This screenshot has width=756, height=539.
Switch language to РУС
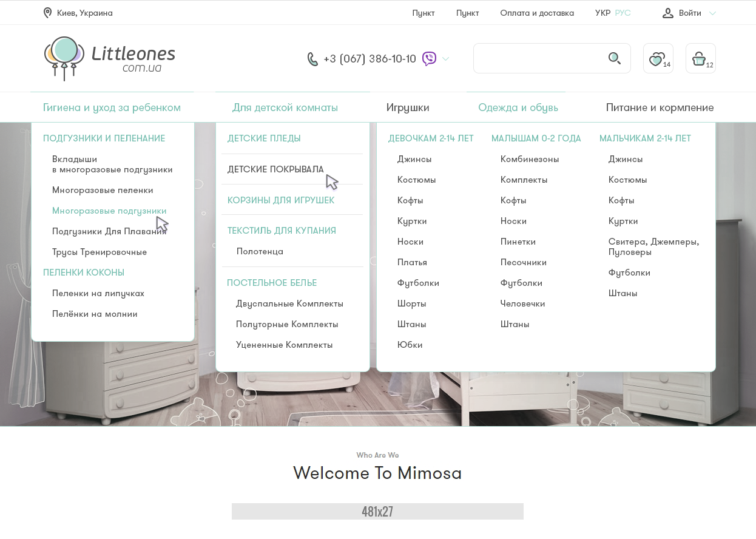pos(623,13)
